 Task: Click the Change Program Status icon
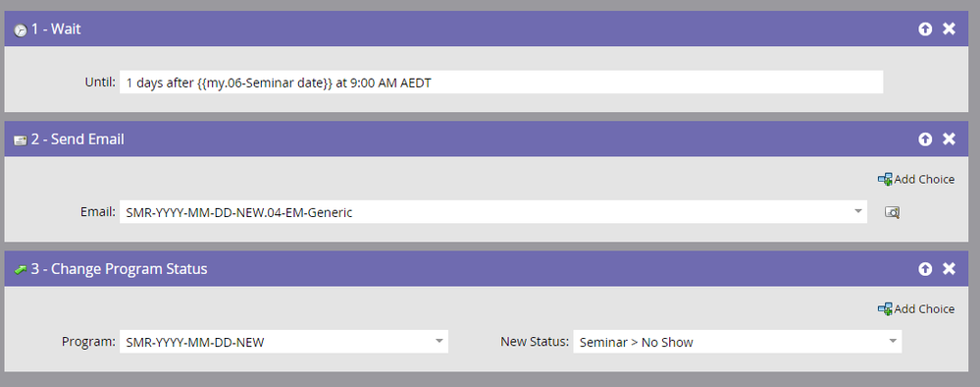pyautogui.click(x=21, y=269)
